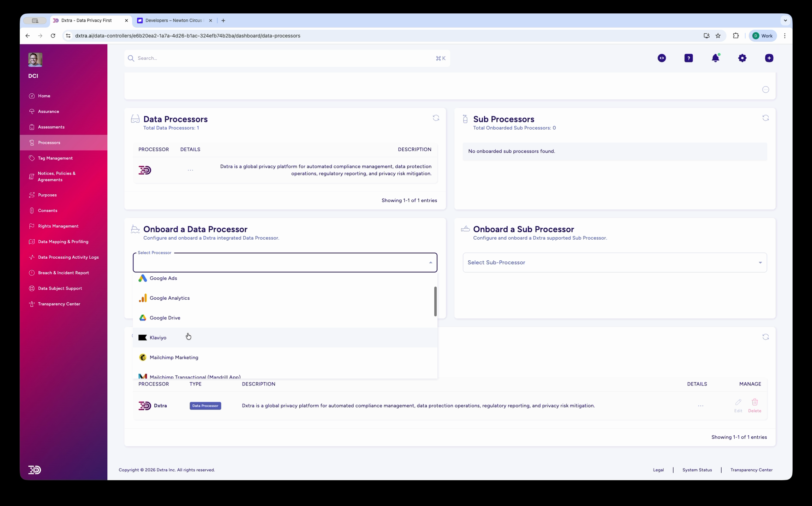812x506 pixels.
Task: Switch to the Developers – Newton Circus tab
Action: coord(173,20)
